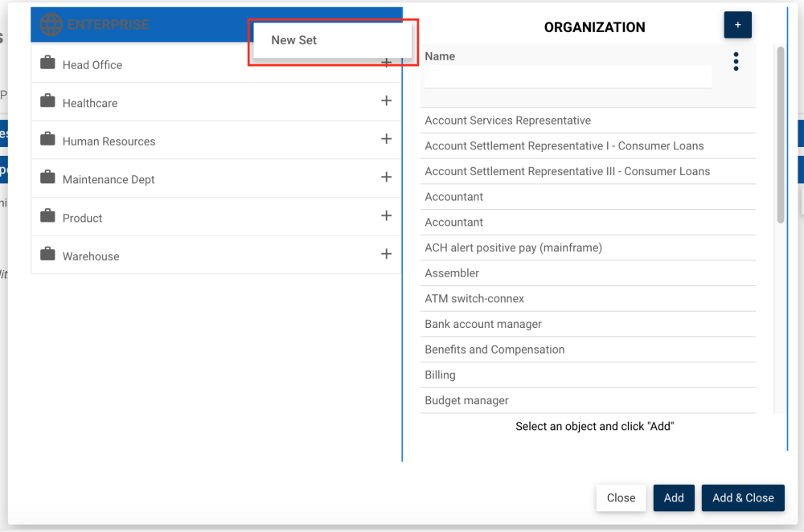Click the Healthcare briefcase icon

47,102
